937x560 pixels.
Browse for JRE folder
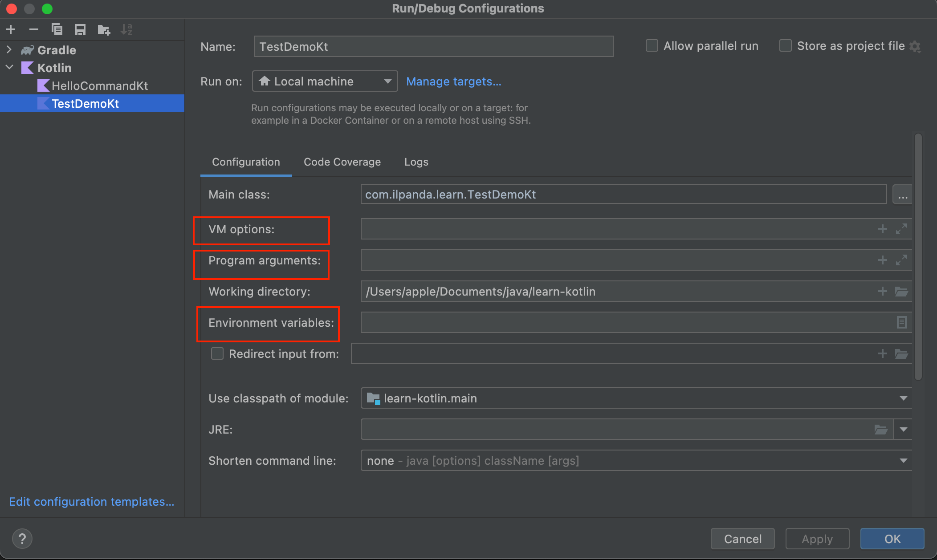[x=881, y=430]
